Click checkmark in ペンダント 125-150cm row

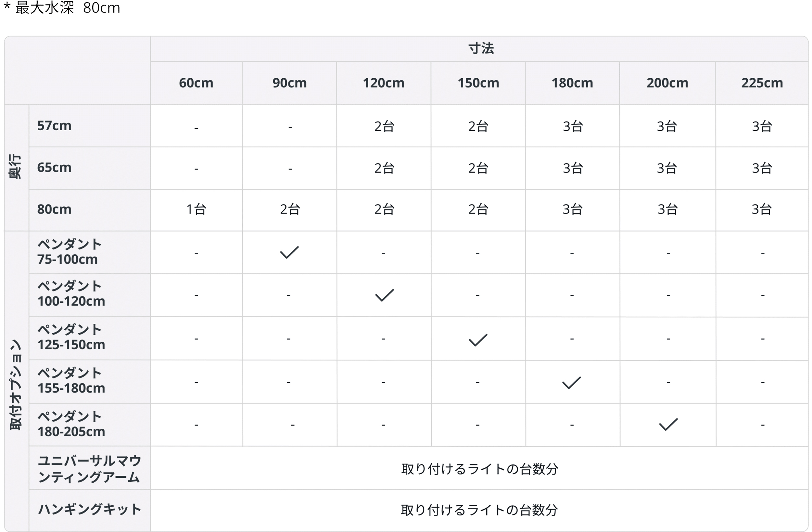478,340
